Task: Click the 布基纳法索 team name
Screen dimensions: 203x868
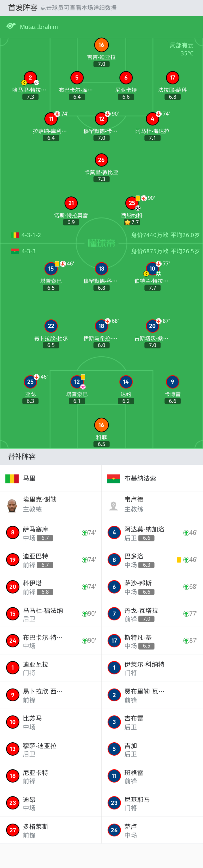Action: click(140, 478)
